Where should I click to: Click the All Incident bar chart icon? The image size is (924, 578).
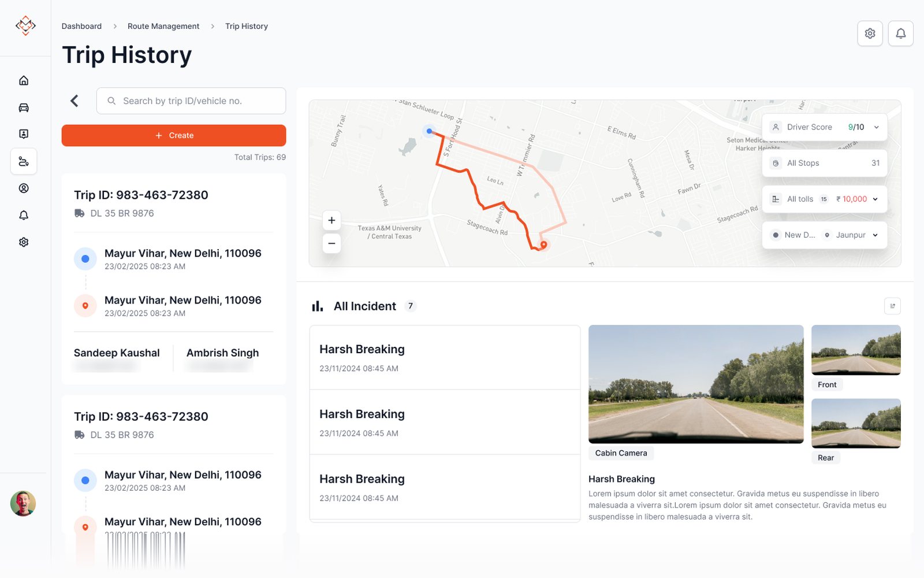[317, 306]
